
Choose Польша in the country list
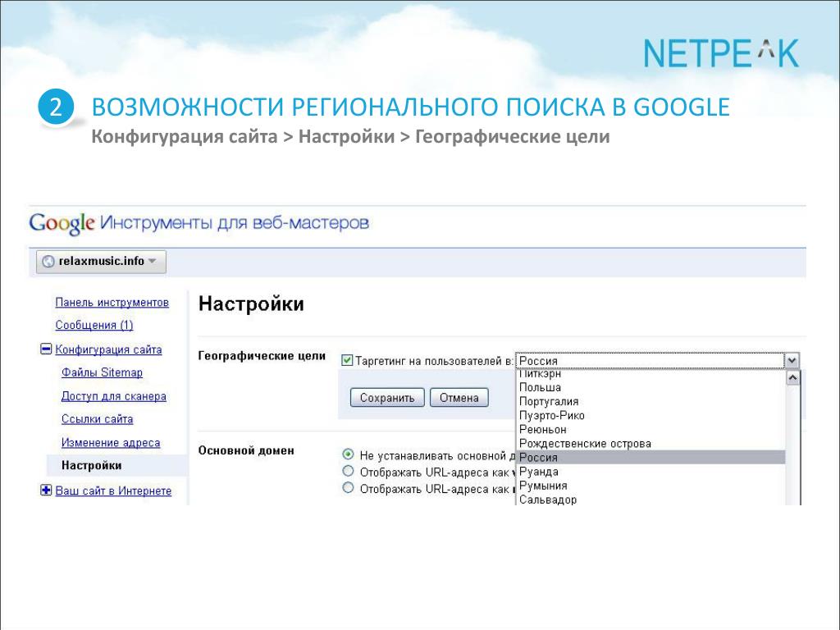tap(651, 387)
